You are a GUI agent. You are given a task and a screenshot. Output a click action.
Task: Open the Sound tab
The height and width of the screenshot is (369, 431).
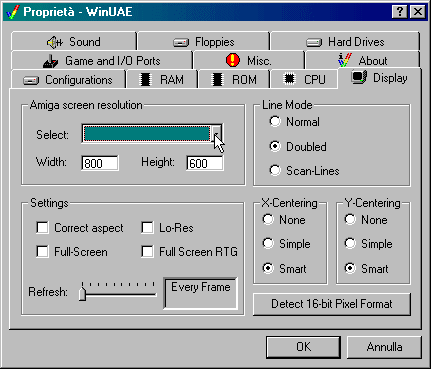pos(74,42)
